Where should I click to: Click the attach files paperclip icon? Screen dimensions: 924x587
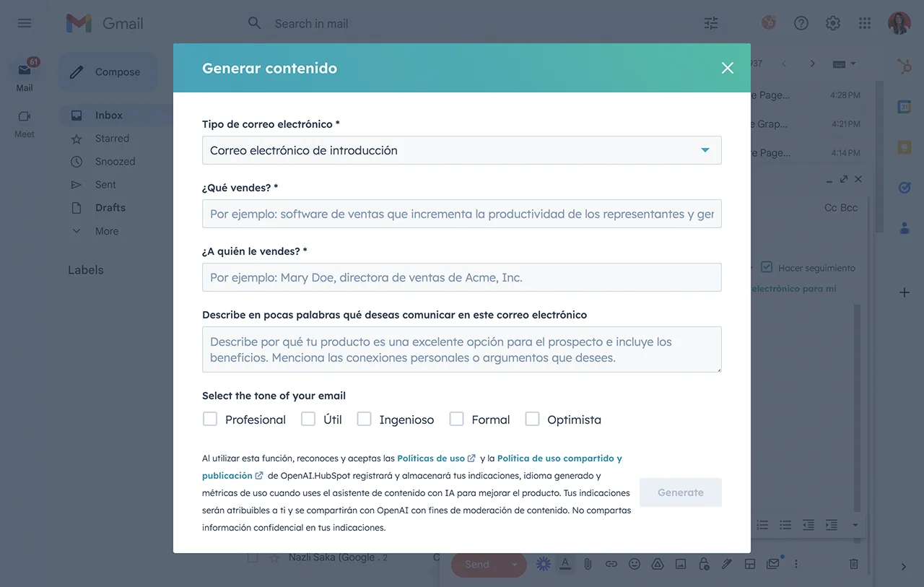pyautogui.click(x=588, y=564)
